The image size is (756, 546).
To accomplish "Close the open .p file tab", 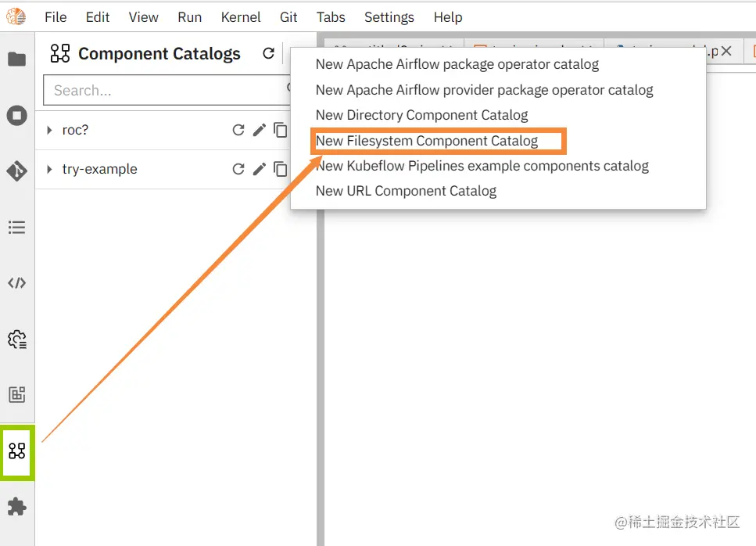I will (726, 52).
